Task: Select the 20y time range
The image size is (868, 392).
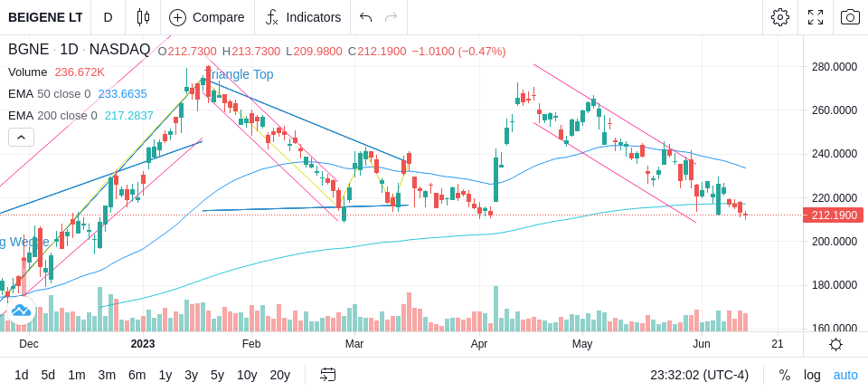Action: [279, 376]
